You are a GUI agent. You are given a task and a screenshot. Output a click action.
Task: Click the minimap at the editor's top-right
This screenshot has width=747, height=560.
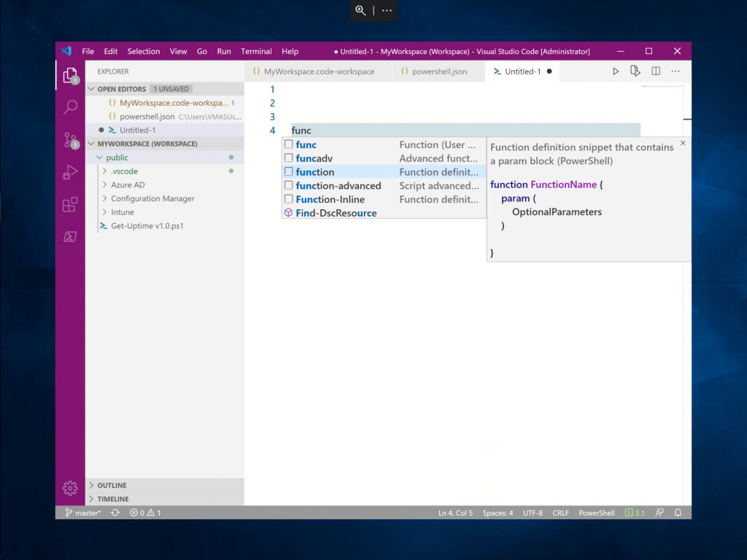663,87
